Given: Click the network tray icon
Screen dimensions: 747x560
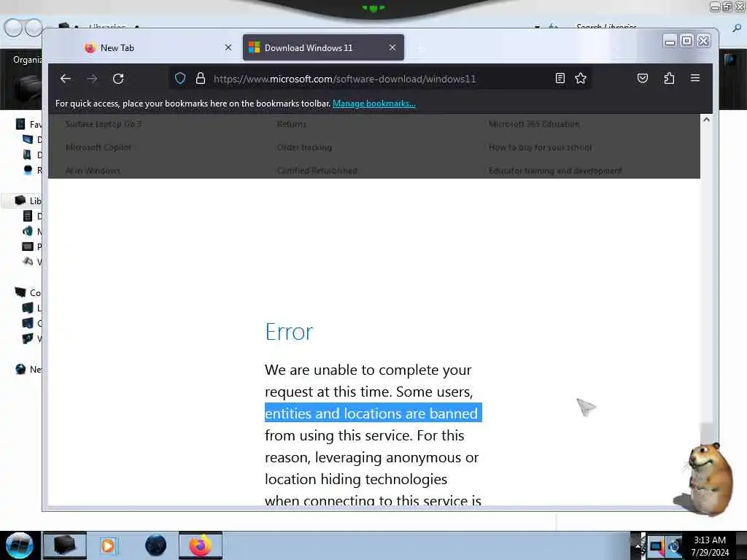Looking at the screenshot, I should point(656,546).
